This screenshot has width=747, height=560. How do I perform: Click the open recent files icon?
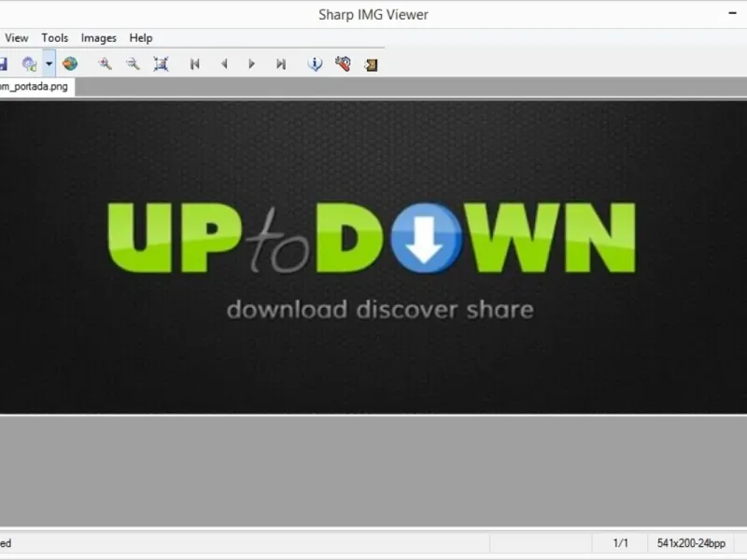click(30, 63)
